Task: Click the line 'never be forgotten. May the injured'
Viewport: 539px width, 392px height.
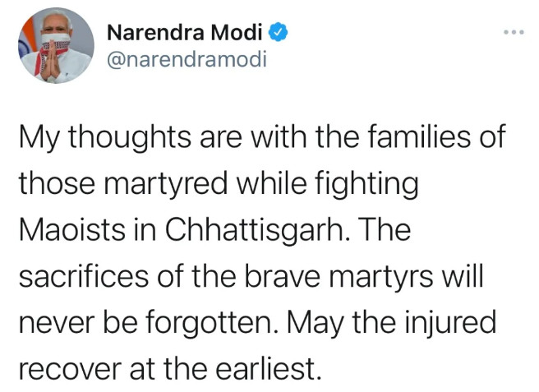Action: (x=257, y=322)
